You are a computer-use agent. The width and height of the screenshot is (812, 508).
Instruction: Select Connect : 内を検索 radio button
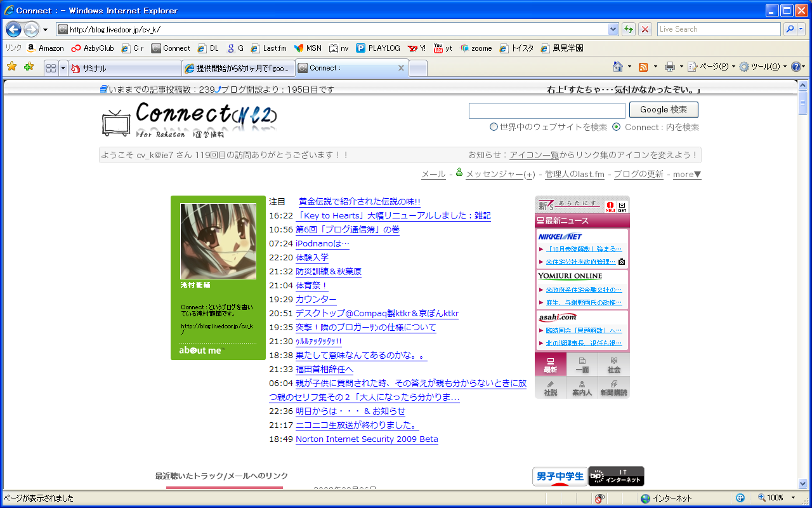616,127
